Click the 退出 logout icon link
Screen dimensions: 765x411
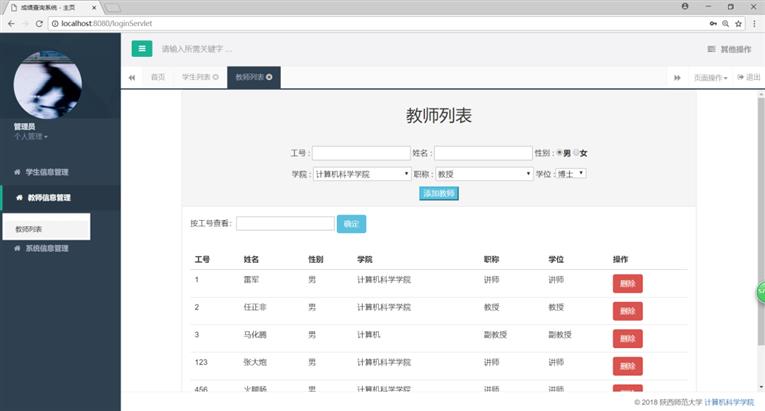[747, 77]
